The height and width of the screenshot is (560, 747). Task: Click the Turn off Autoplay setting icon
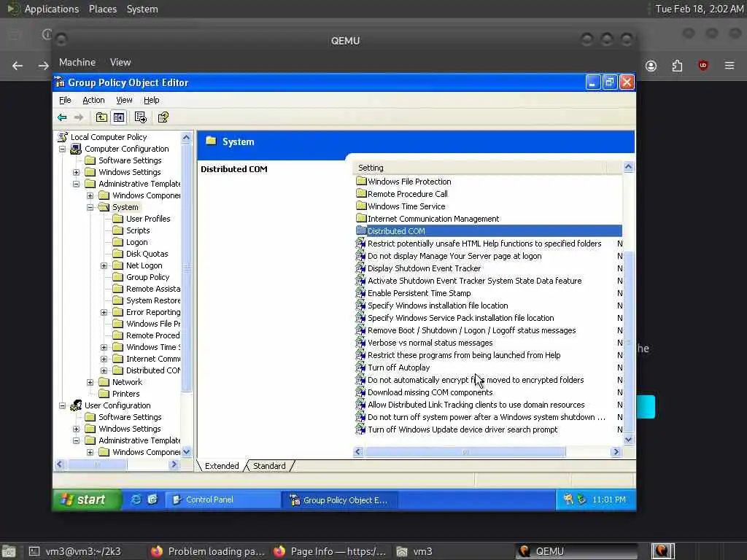pyautogui.click(x=360, y=367)
